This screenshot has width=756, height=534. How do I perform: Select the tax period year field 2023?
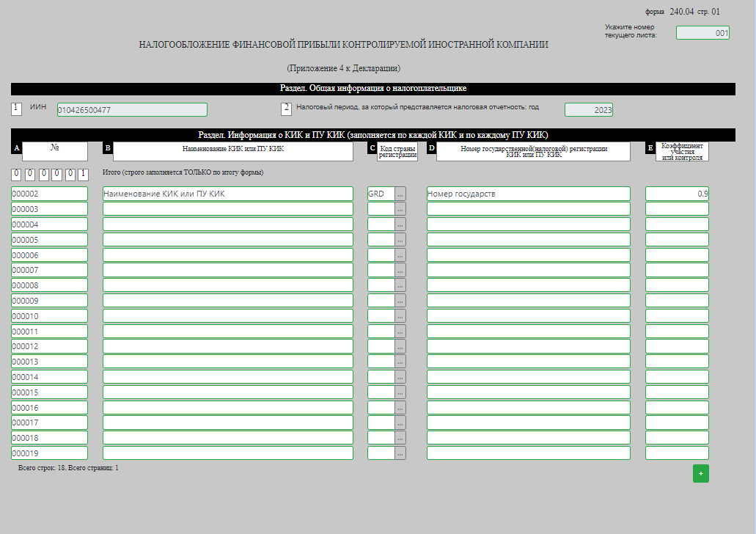click(589, 110)
